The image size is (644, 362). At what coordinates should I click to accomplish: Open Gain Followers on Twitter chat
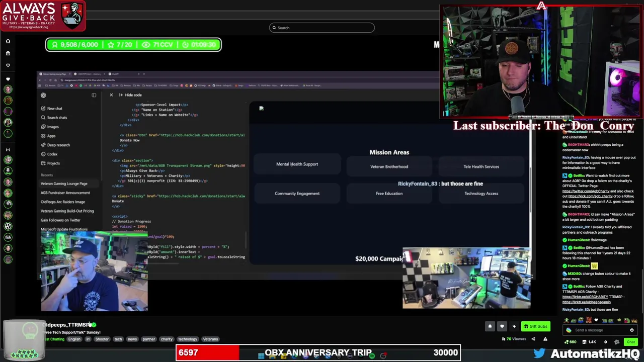pos(60,220)
